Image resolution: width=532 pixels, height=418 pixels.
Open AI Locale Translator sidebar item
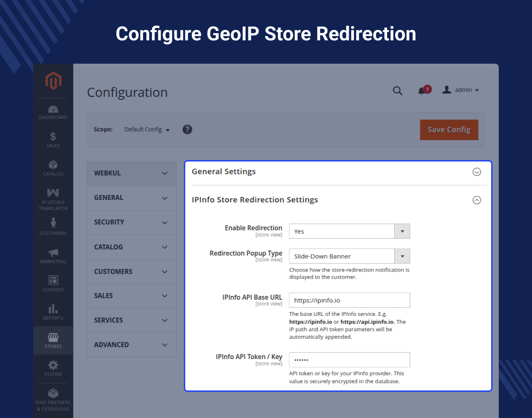53,199
